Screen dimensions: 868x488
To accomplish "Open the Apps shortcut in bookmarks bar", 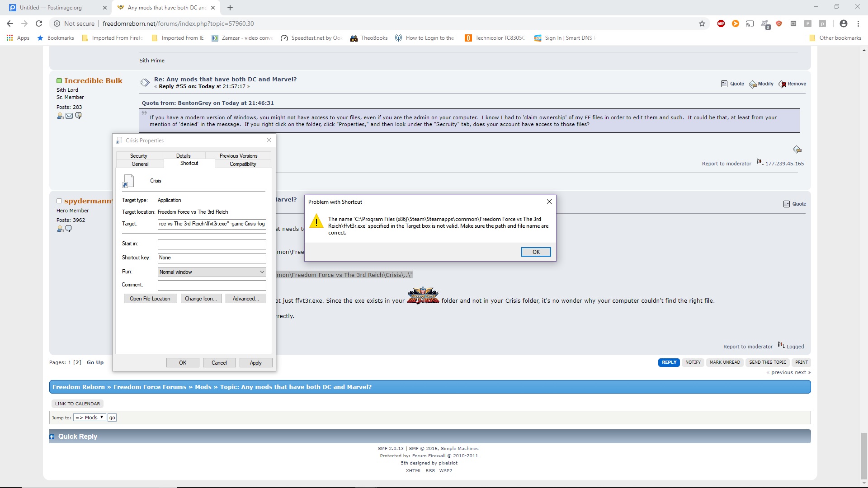I will point(18,38).
